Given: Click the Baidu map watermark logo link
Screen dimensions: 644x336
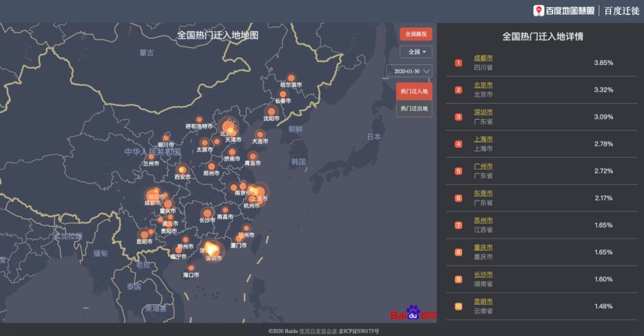Looking at the screenshot, I should [413, 313].
